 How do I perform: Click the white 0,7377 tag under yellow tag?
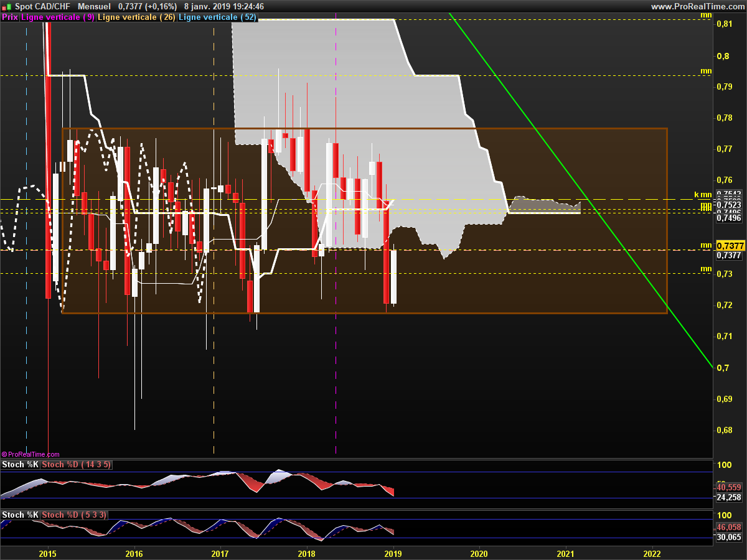pos(728,255)
